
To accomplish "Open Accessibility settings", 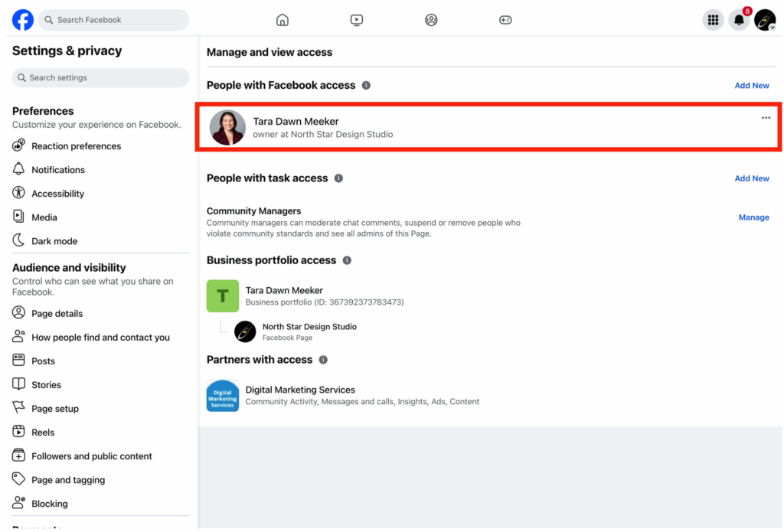I will coord(58,194).
